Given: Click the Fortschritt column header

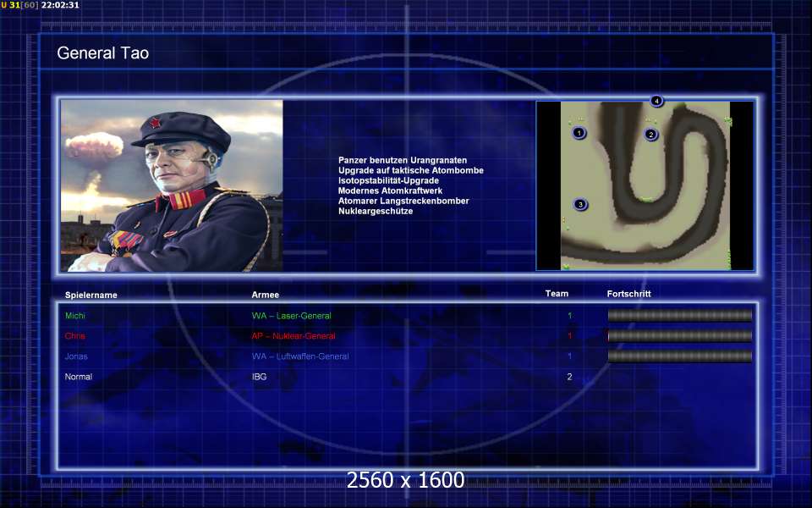Looking at the screenshot, I should point(628,294).
